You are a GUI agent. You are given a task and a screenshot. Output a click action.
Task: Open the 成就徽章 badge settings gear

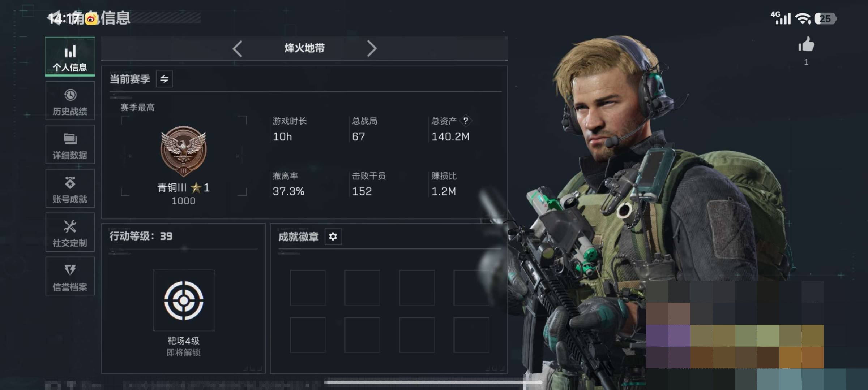(x=333, y=237)
